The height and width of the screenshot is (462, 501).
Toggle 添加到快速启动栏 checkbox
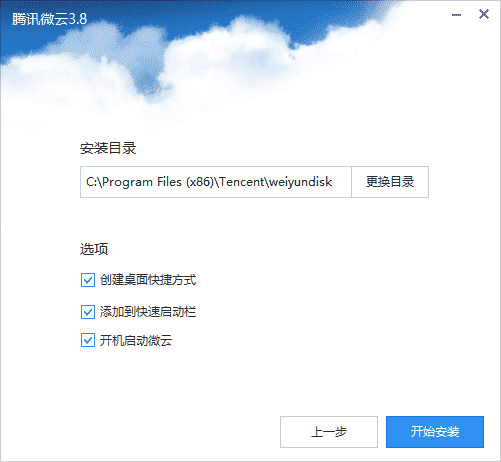tap(88, 312)
